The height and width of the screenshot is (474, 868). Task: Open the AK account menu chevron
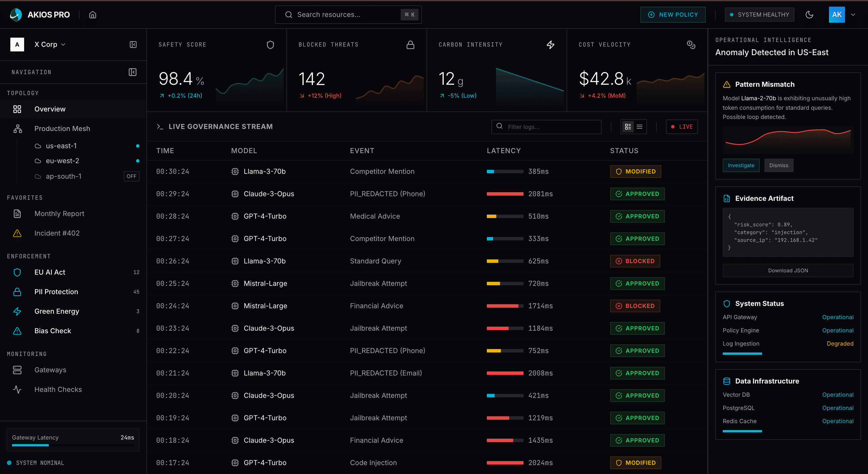click(x=854, y=14)
